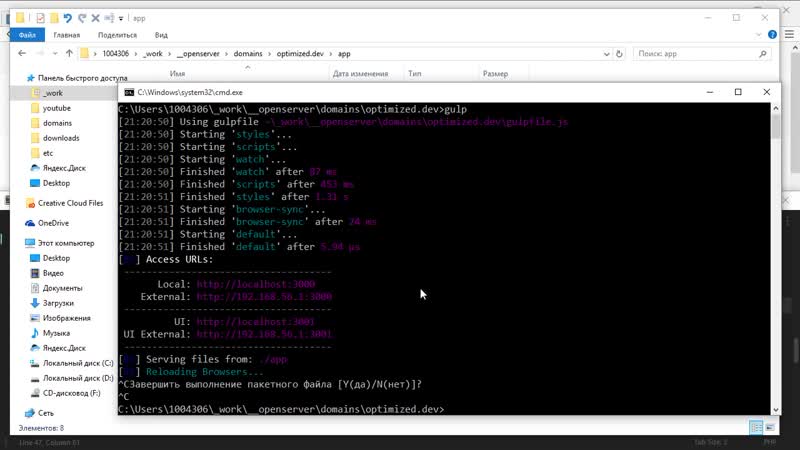The height and width of the screenshot is (450, 800).
Task: Select the downloads folder in navigation pane
Action: click(x=61, y=138)
